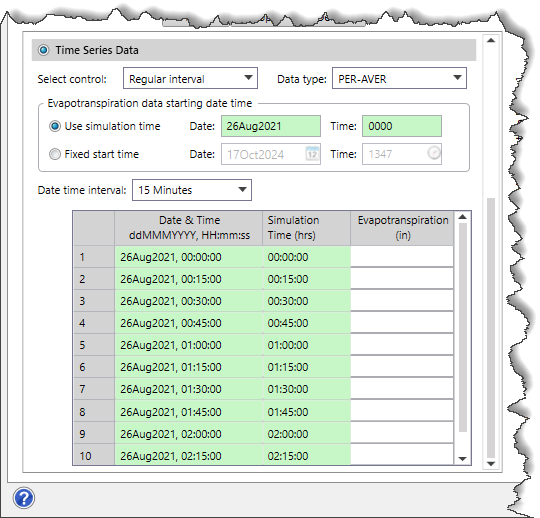This screenshot has height=518, width=540.
Task: Open clock picker in Fixed start time field
Action: click(434, 153)
